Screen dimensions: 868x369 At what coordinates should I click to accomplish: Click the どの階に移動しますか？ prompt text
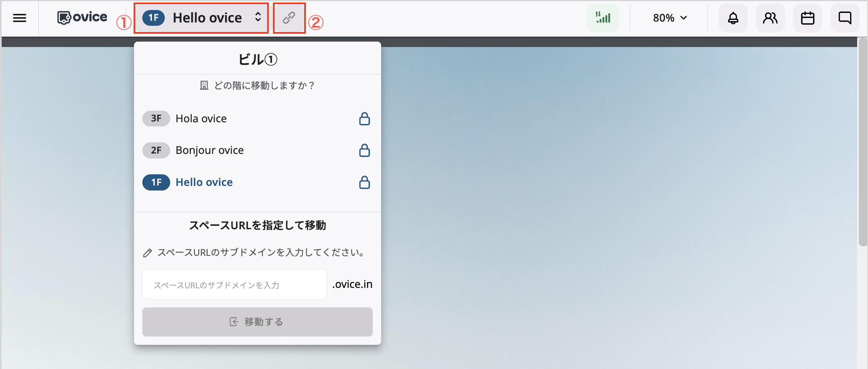tap(264, 85)
